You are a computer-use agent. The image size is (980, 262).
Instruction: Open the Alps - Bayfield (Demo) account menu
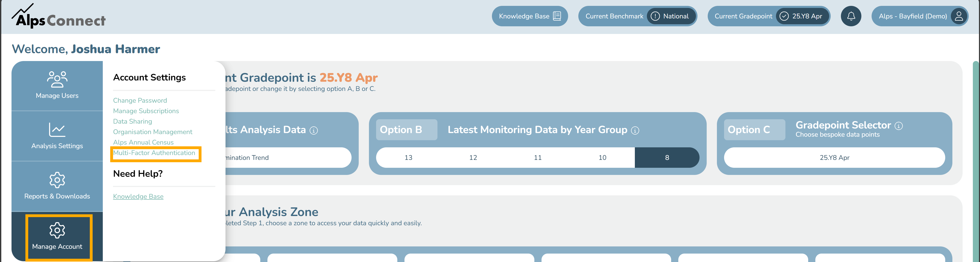(920, 16)
